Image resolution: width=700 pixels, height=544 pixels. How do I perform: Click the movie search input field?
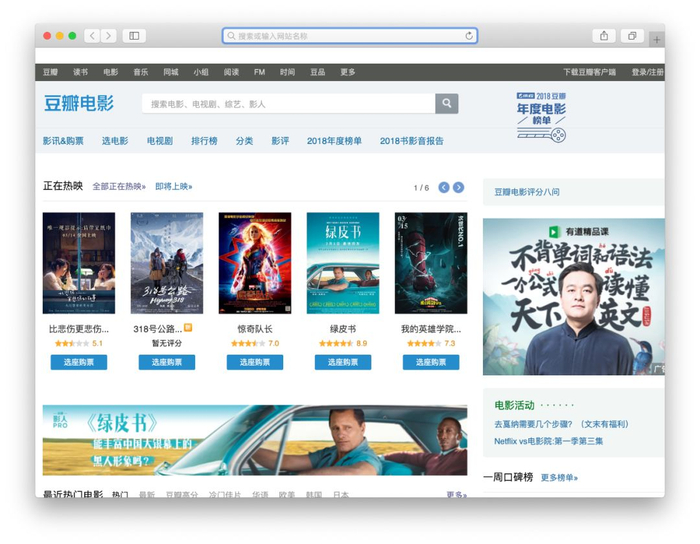click(288, 104)
